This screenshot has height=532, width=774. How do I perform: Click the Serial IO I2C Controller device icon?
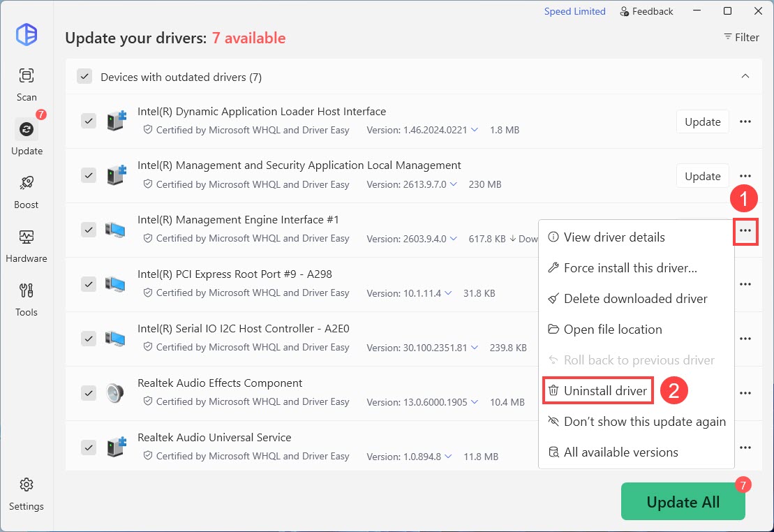pos(115,339)
